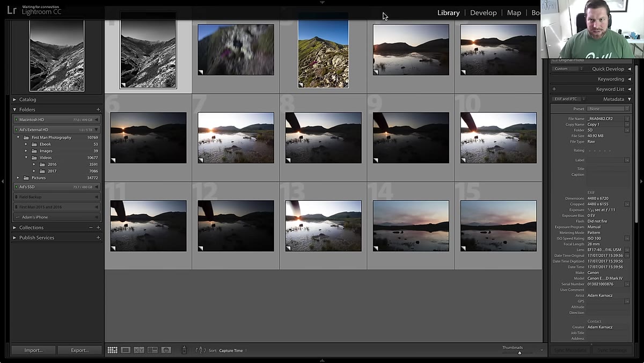Expand the 2016 folder arrow
The height and width of the screenshot is (363, 644).
pos(34,164)
